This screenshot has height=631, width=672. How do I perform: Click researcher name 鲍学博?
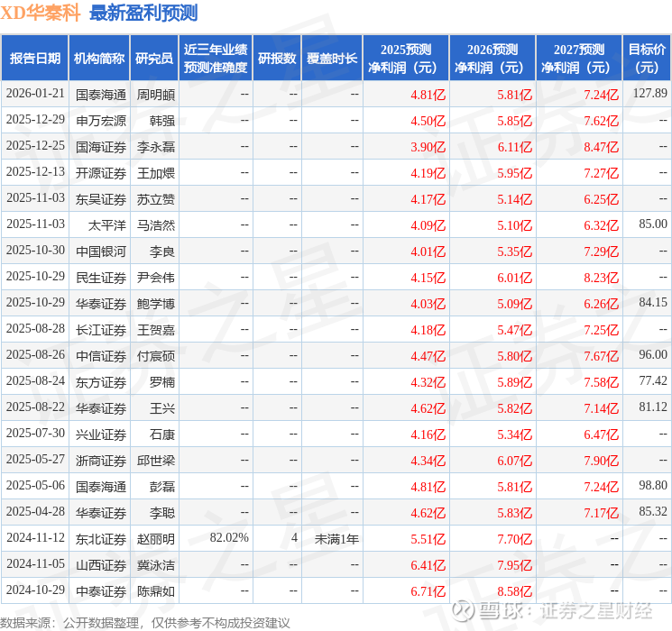156,304
